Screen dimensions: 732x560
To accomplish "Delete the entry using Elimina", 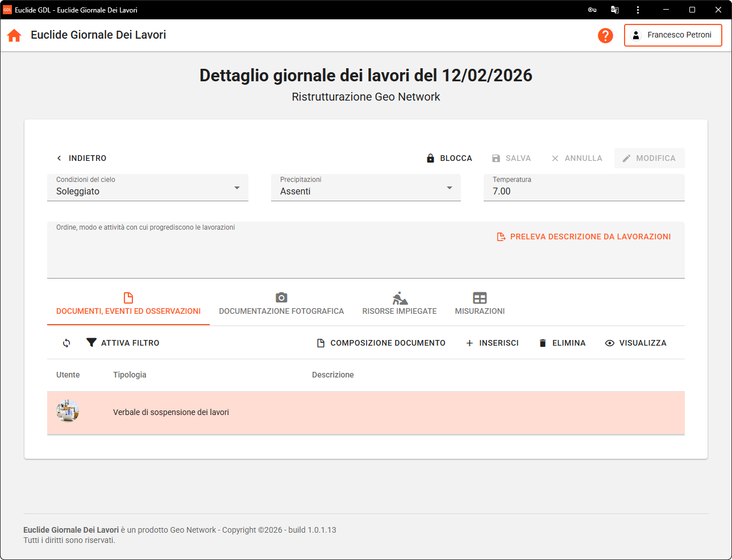I will (x=562, y=343).
